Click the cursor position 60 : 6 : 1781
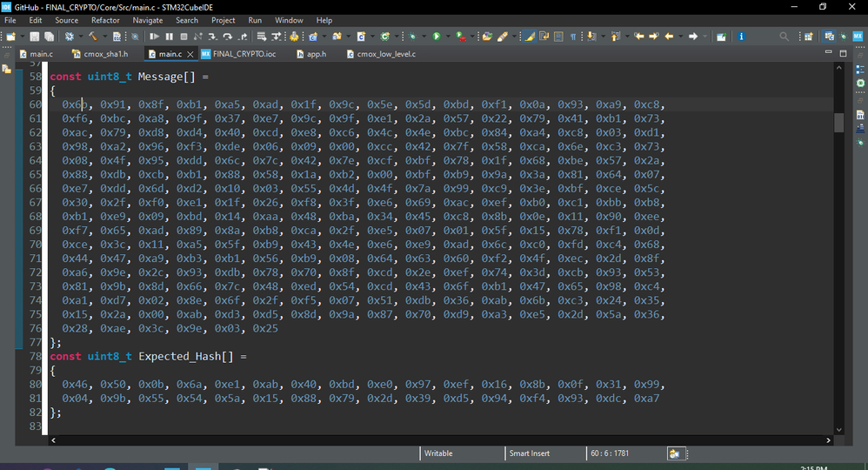The image size is (868, 470). [610, 453]
